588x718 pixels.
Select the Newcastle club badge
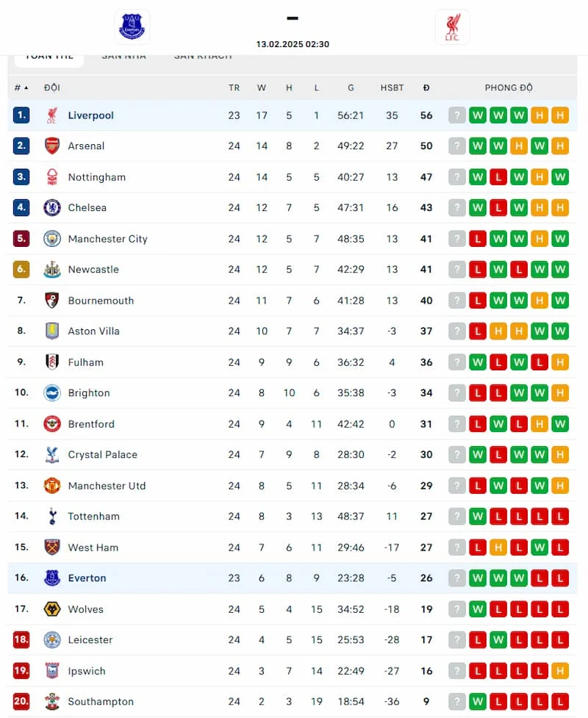52,269
